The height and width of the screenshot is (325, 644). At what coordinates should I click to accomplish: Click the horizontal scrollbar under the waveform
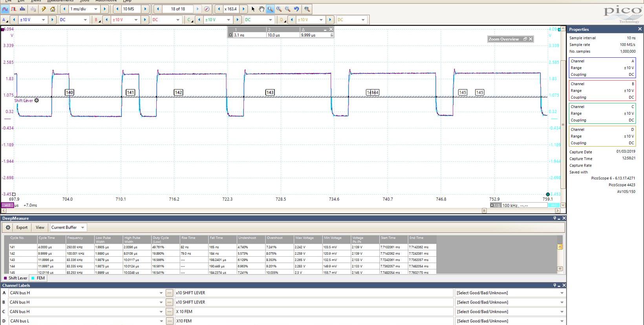pos(281,210)
